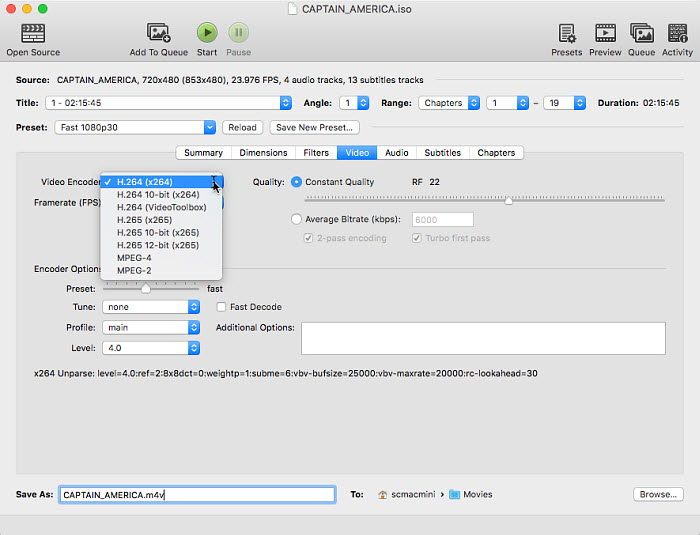Open the Preview window icon
The image size is (700, 535).
click(x=605, y=33)
